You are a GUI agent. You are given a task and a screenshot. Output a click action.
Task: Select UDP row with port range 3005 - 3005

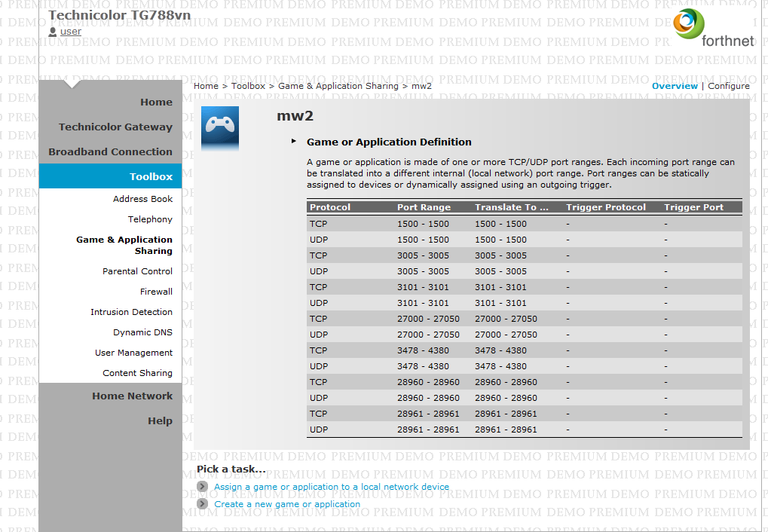[x=525, y=271]
